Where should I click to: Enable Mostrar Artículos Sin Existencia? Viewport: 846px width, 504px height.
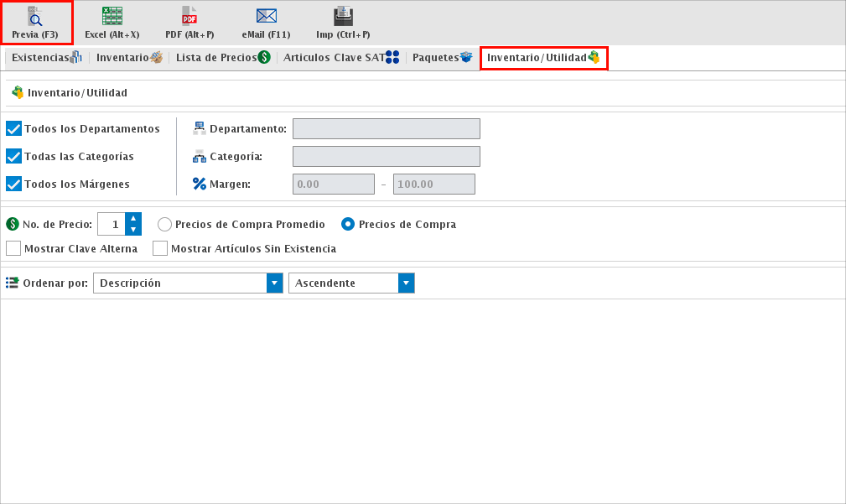(x=160, y=248)
